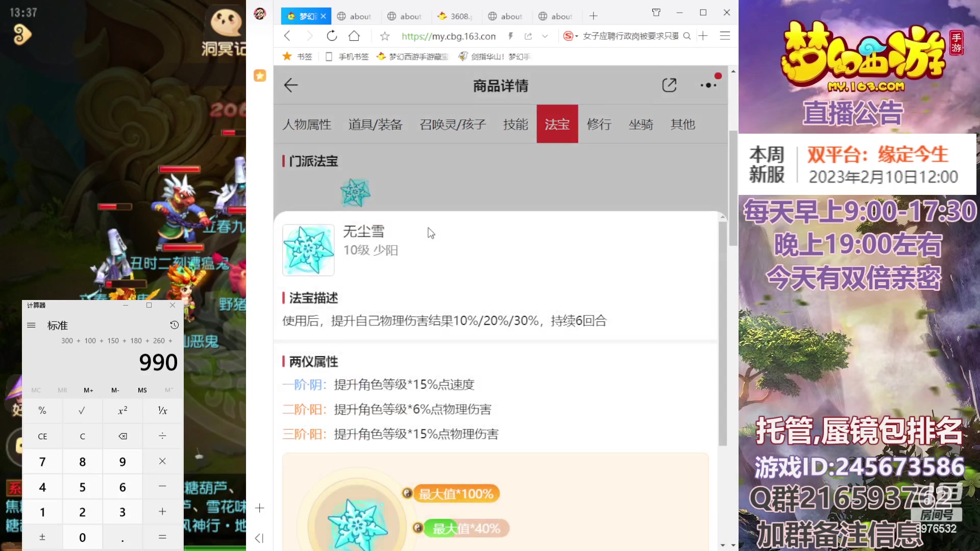Click the calculator reciprocal 1/x key
Image resolution: width=980 pixels, height=551 pixels.
point(162,411)
